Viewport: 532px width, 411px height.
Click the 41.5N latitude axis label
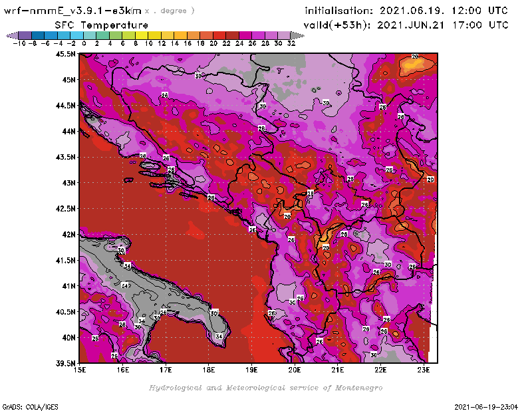coord(65,260)
